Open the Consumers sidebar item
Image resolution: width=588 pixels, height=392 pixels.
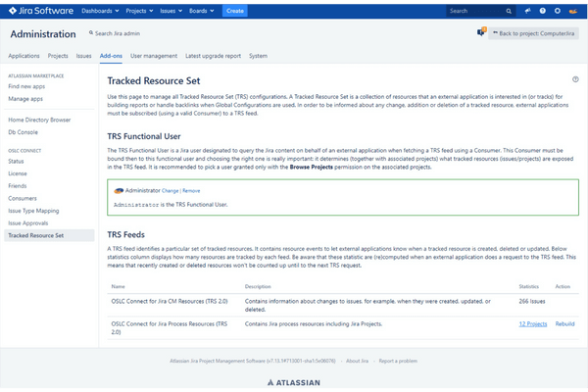(23, 198)
